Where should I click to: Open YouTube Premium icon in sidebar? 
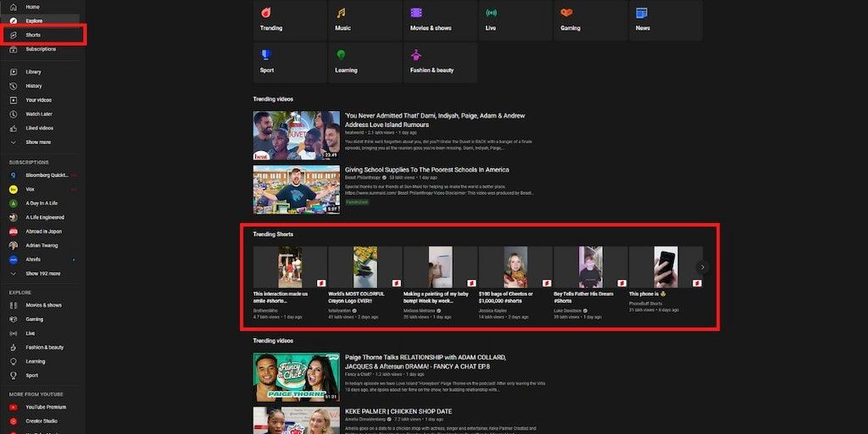(14, 407)
